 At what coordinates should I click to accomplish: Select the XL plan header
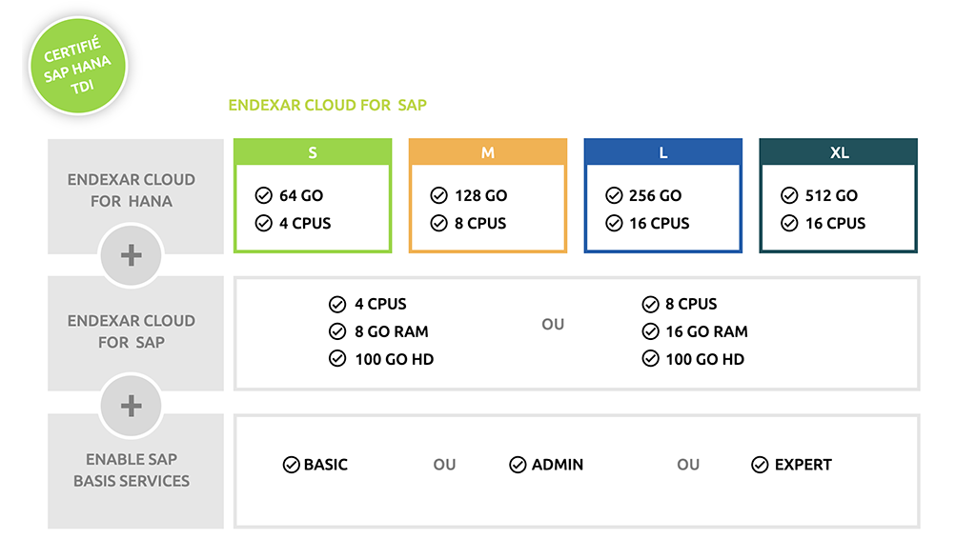point(839,152)
